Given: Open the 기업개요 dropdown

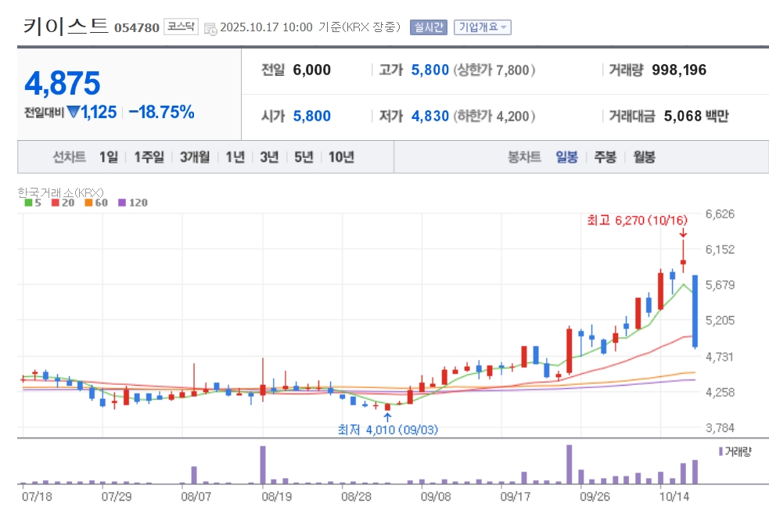Looking at the screenshot, I should (482, 27).
